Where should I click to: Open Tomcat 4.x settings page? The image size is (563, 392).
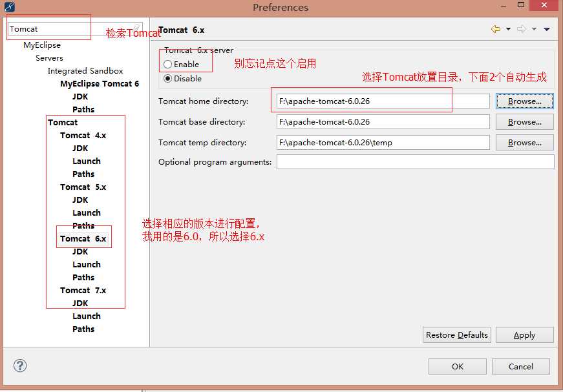pyautogui.click(x=83, y=135)
